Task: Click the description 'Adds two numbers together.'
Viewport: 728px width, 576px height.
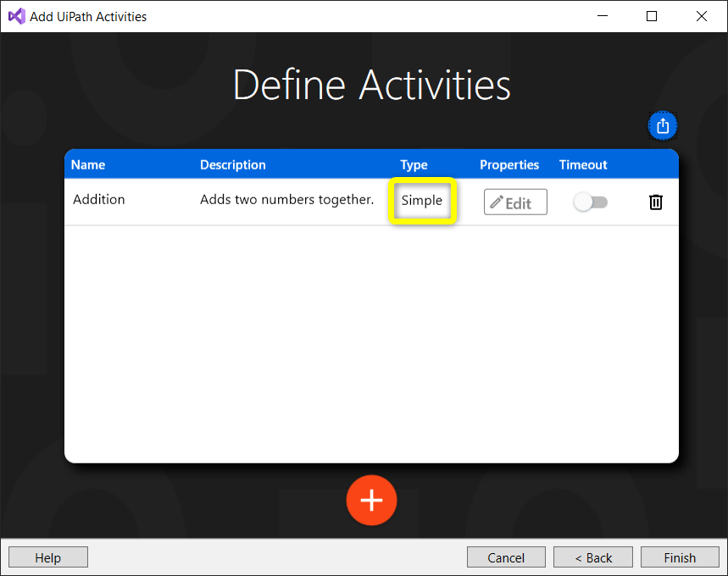Action: click(x=286, y=199)
